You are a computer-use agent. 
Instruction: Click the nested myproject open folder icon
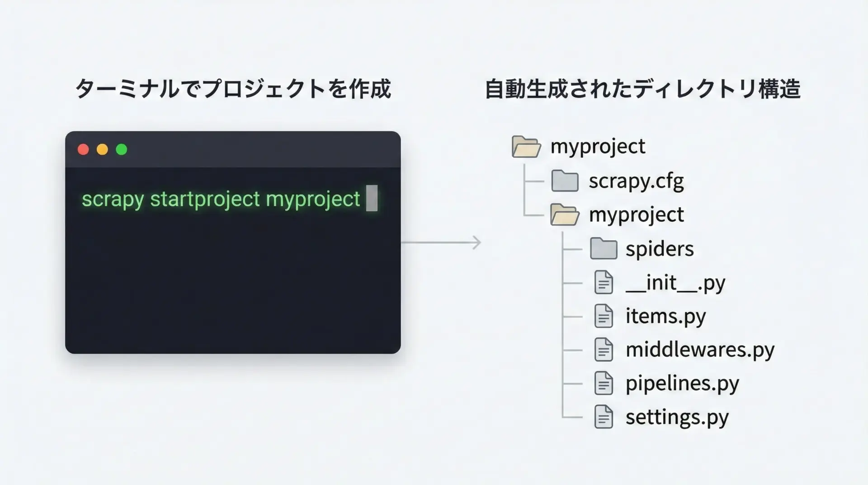coord(564,214)
